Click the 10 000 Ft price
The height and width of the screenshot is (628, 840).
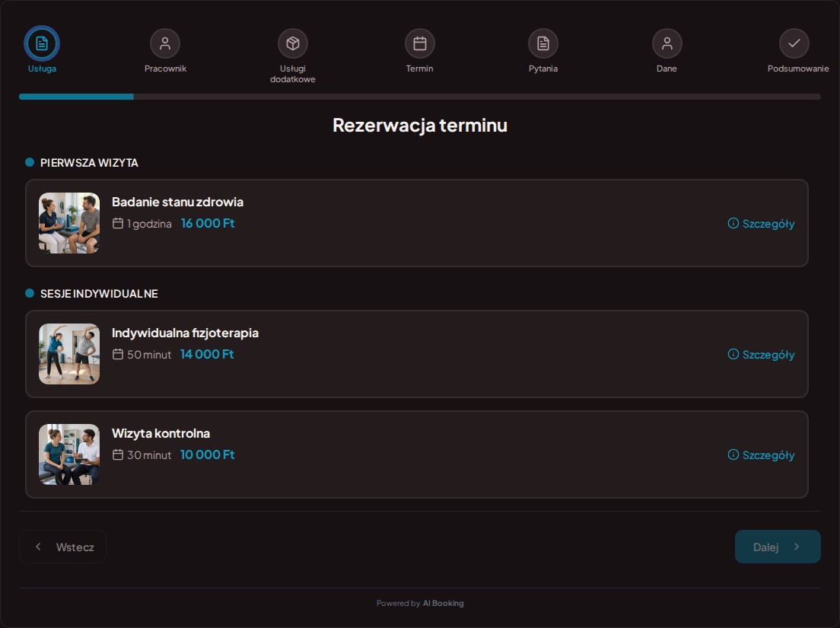click(207, 454)
